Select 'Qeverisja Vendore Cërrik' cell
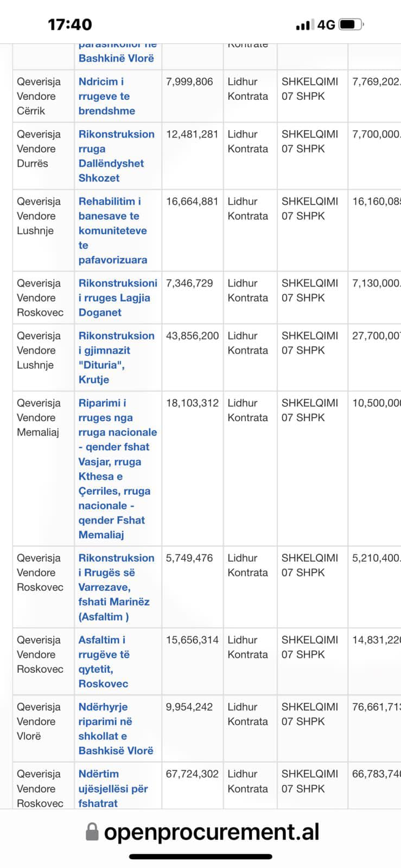The height and width of the screenshot is (868, 401). [x=39, y=96]
